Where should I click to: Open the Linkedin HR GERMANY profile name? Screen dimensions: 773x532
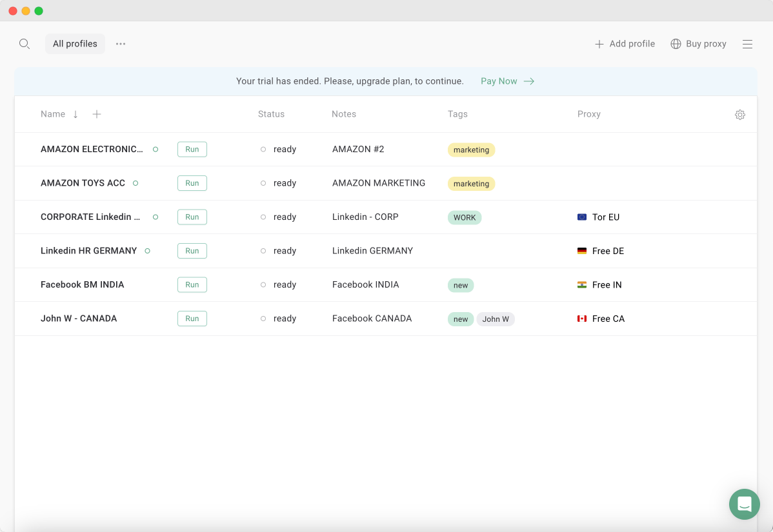89,251
